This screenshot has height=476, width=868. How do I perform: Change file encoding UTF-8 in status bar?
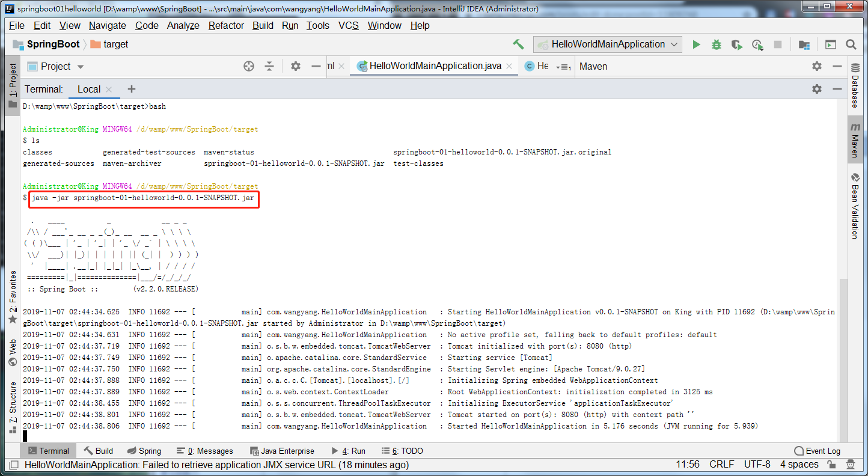point(757,465)
